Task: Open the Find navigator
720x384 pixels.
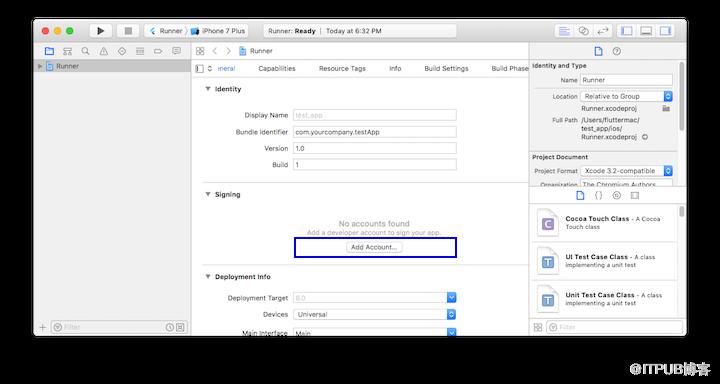Action: tap(85, 51)
